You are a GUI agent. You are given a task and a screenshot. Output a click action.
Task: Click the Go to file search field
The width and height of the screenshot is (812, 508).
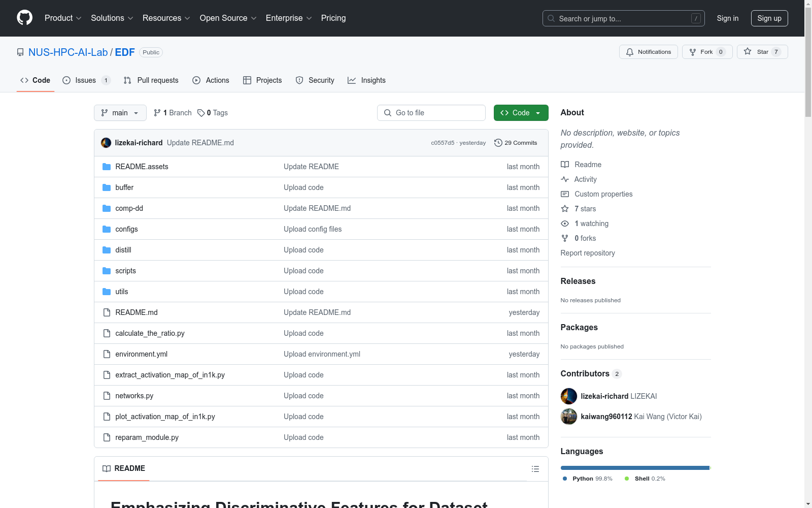click(x=431, y=113)
